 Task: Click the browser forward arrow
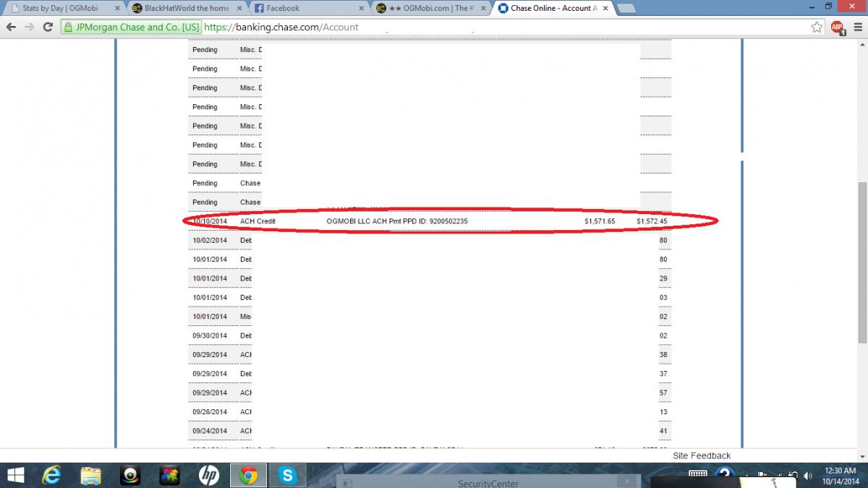click(30, 27)
